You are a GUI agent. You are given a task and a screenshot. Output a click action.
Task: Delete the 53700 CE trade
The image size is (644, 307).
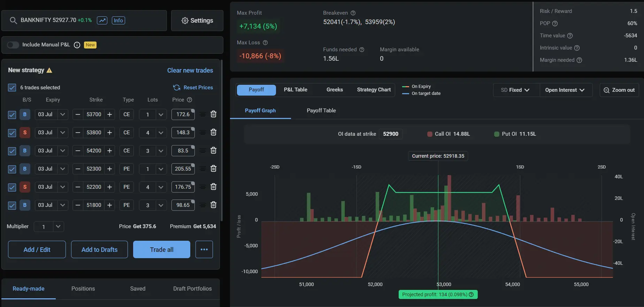pyautogui.click(x=214, y=114)
